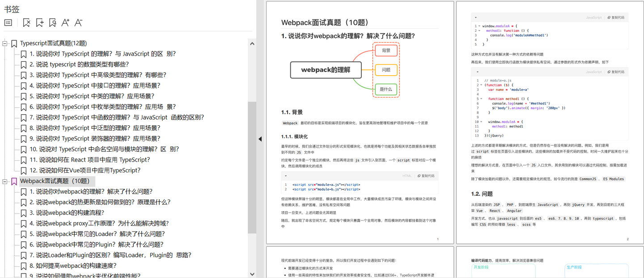Click bookmark icon of '2. 说说 typescript 的数据类型有哪些'
The width and height of the screenshot is (644, 278).
24,64
